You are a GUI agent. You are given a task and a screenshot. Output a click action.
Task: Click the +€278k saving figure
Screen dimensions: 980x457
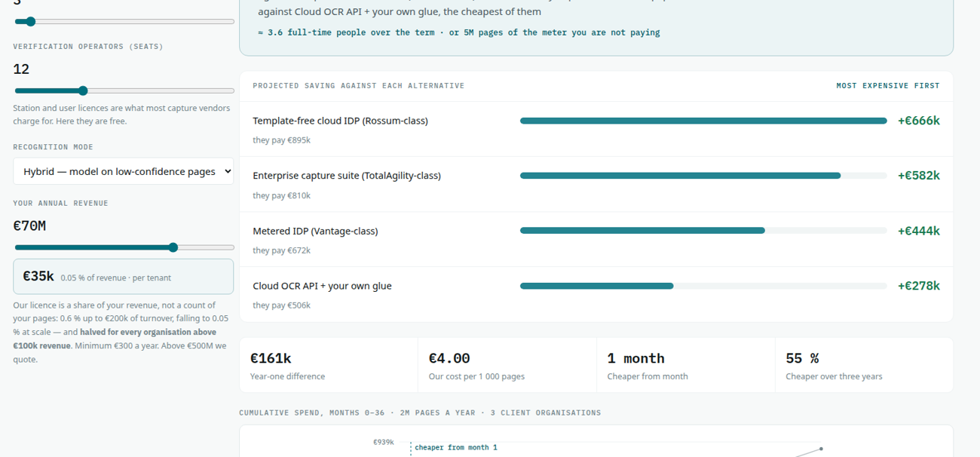click(x=918, y=286)
